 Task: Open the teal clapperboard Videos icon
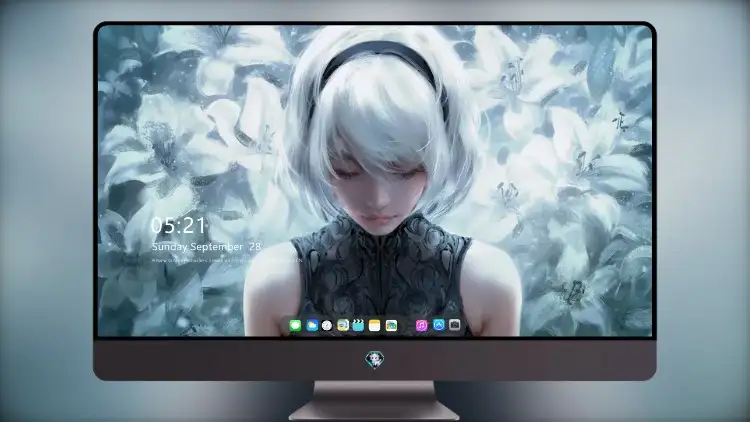(358, 326)
